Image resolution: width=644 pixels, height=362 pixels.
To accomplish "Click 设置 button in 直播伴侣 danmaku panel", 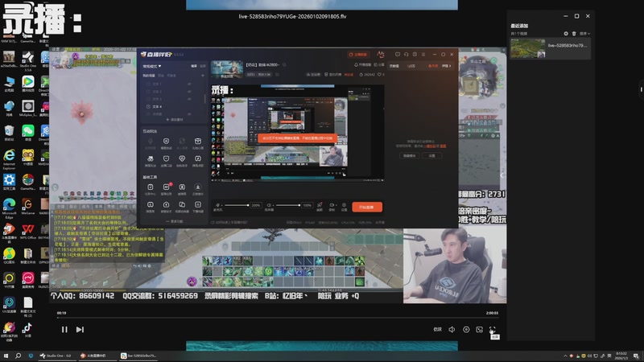I will coord(431,156).
